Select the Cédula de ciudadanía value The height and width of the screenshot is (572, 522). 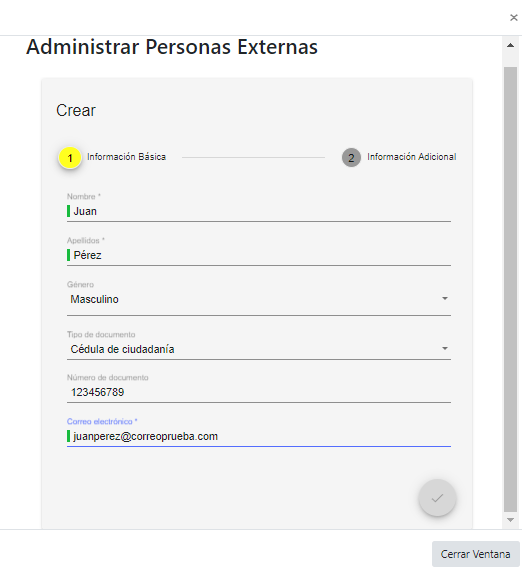tap(122, 349)
